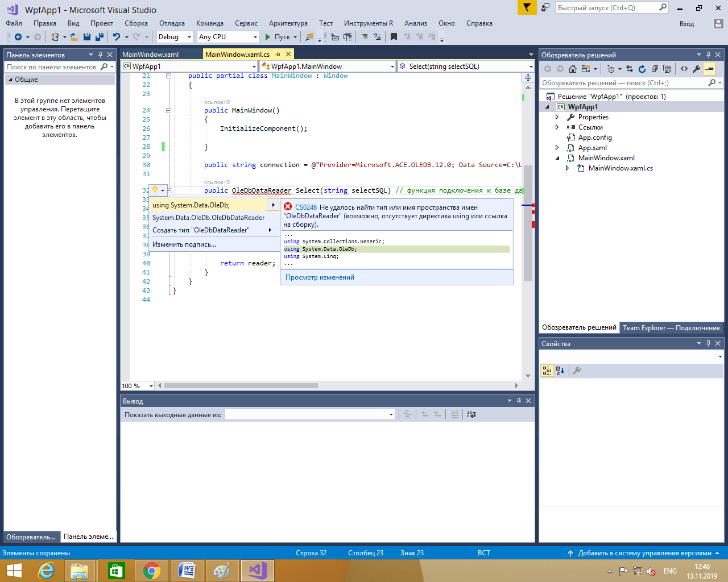The width and height of the screenshot is (728, 582).
Task: Open the Any CPU platform dropdown
Action: [228, 37]
